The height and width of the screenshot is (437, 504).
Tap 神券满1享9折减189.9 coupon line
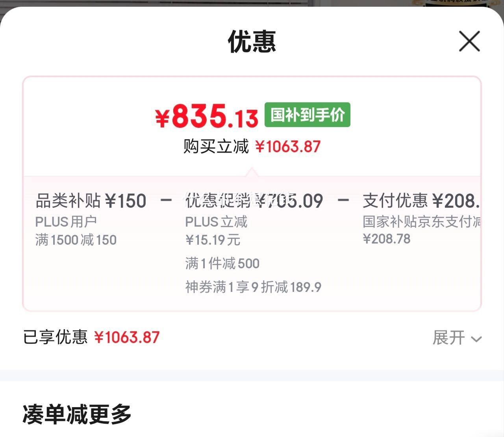(253, 287)
